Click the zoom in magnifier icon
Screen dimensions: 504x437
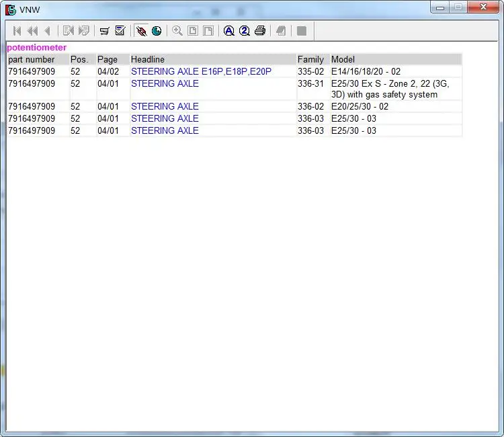[x=177, y=31]
